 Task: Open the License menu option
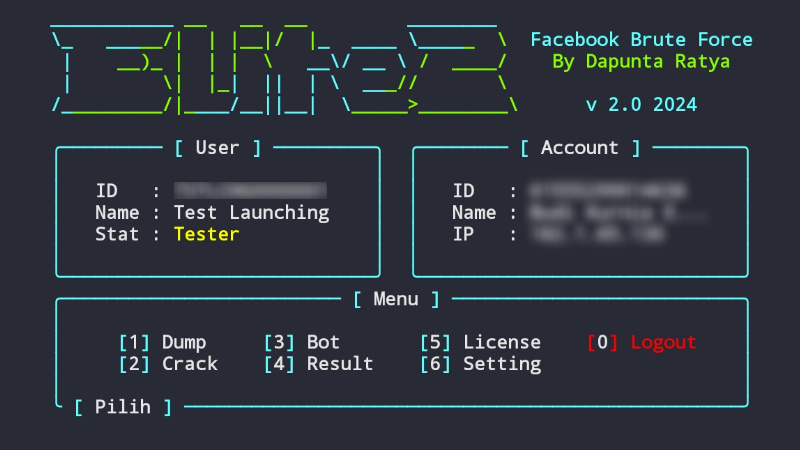[x=480, y=342]
